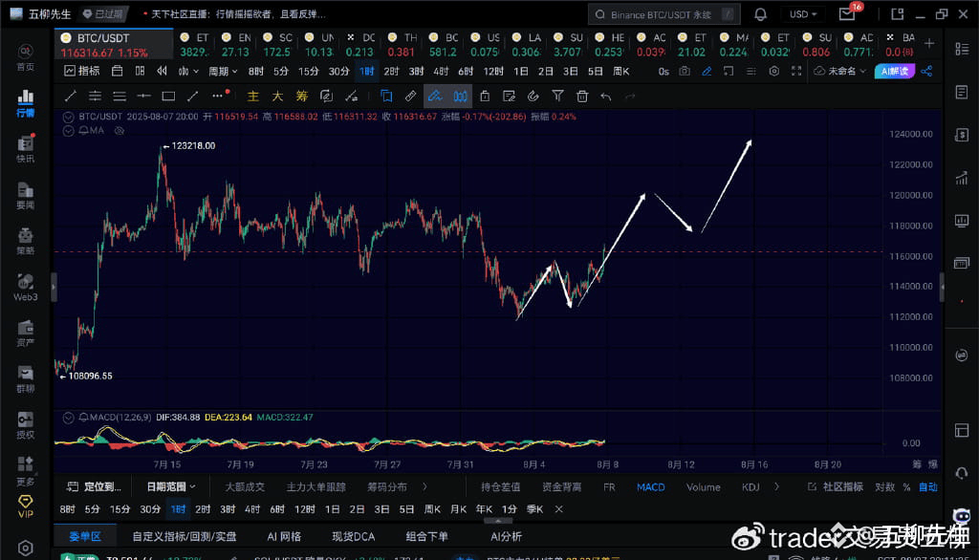Click the delete drawings trash icon
Screen dimensions: 979x560
(x=582, y=97)
